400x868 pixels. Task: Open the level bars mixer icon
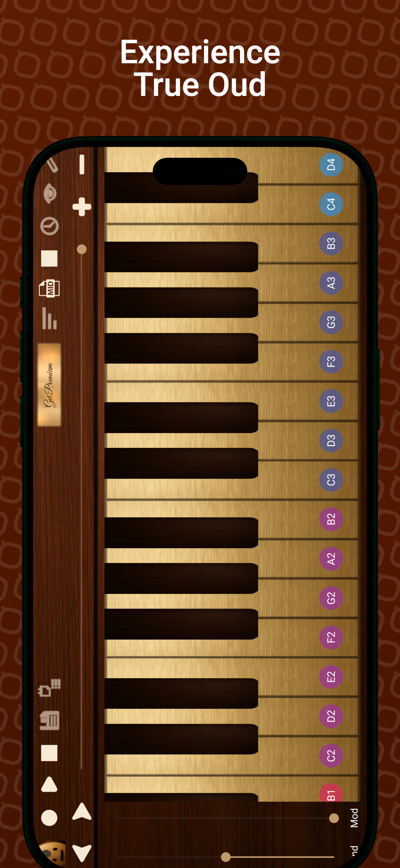pos(49,318)
